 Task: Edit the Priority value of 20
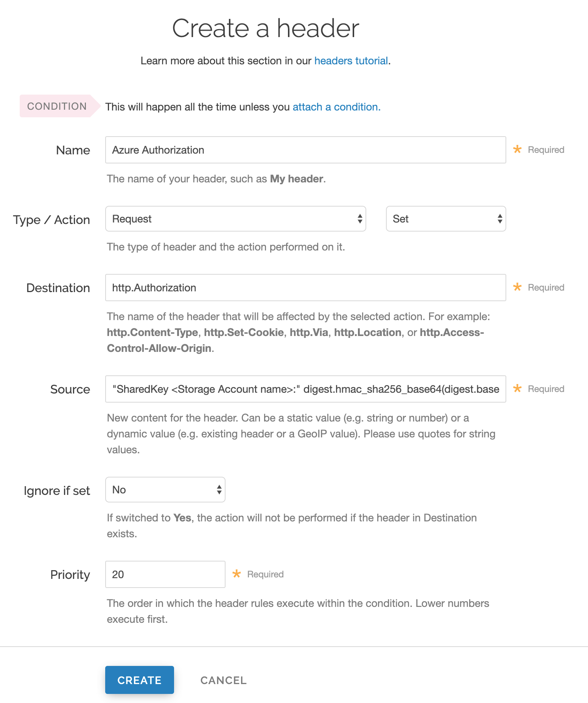click(165, 574)
